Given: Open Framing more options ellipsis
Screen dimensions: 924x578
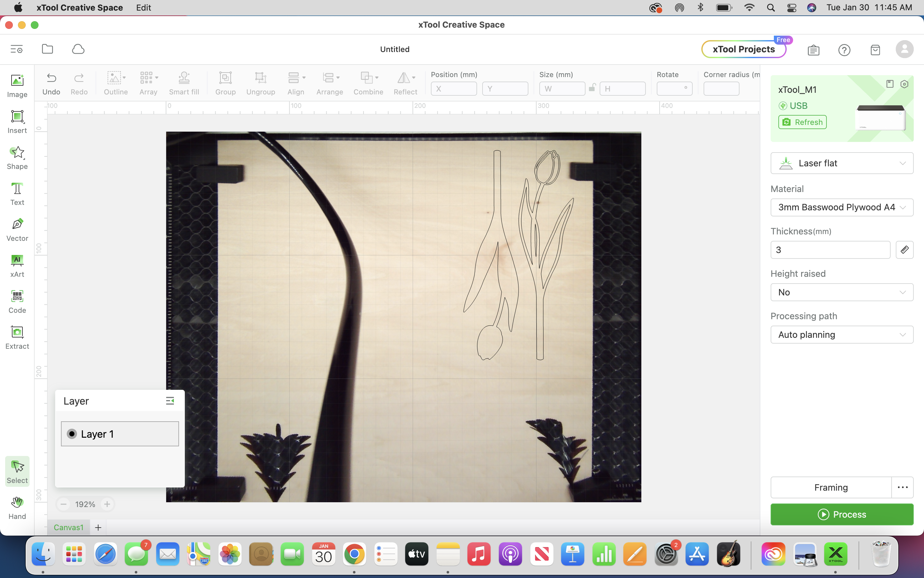Looking at the screenshot, I should click(x=903, y=487).
